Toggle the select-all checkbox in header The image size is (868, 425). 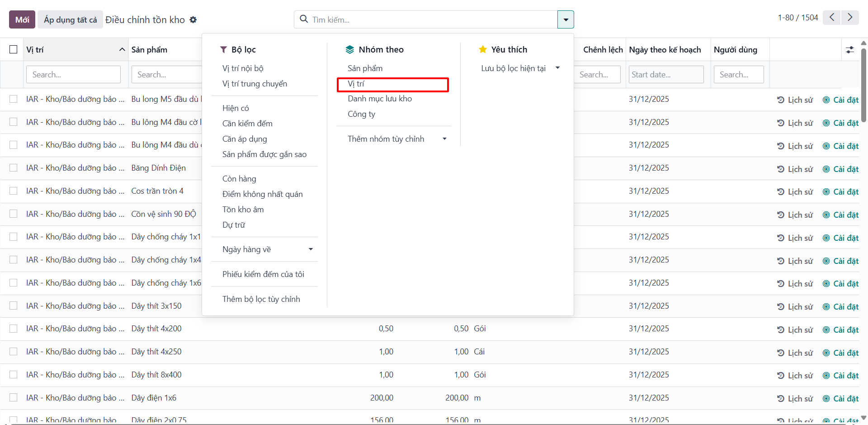[14, 49]
